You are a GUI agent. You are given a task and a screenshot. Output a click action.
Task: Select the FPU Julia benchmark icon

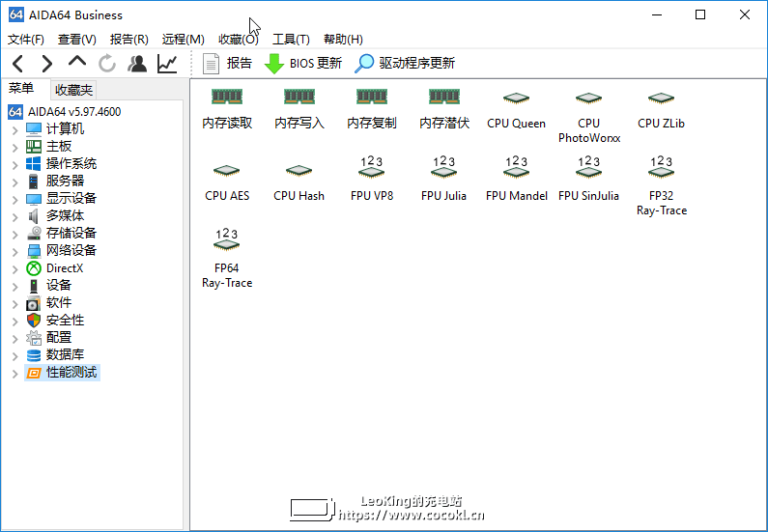click(444, 167)
